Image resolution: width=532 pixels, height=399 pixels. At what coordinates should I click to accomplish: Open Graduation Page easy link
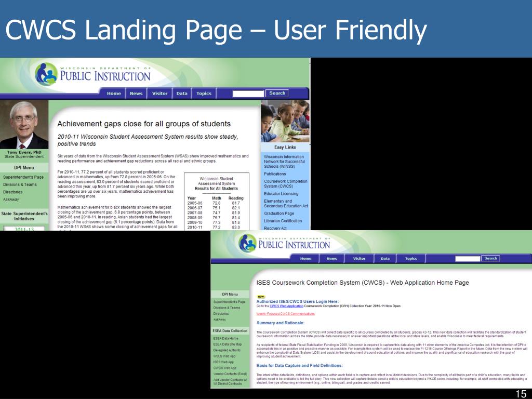click(279, 214)
